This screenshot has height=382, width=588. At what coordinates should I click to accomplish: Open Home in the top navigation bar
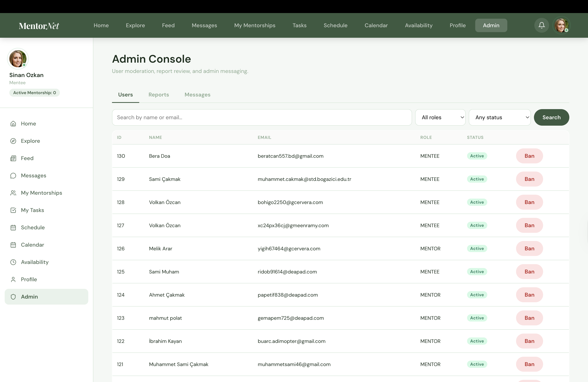pos(101,25)
